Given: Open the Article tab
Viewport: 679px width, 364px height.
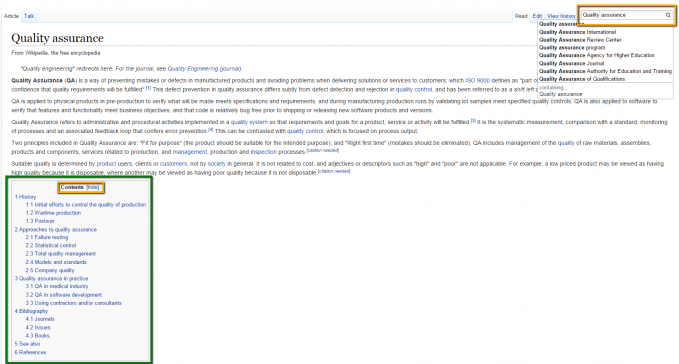Looking at the screenshot, I should tap(11, 16).
